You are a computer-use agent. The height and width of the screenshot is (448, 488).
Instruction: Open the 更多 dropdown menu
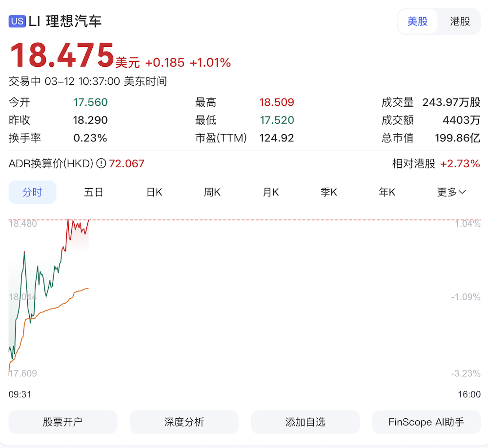[x=450, y=192]
